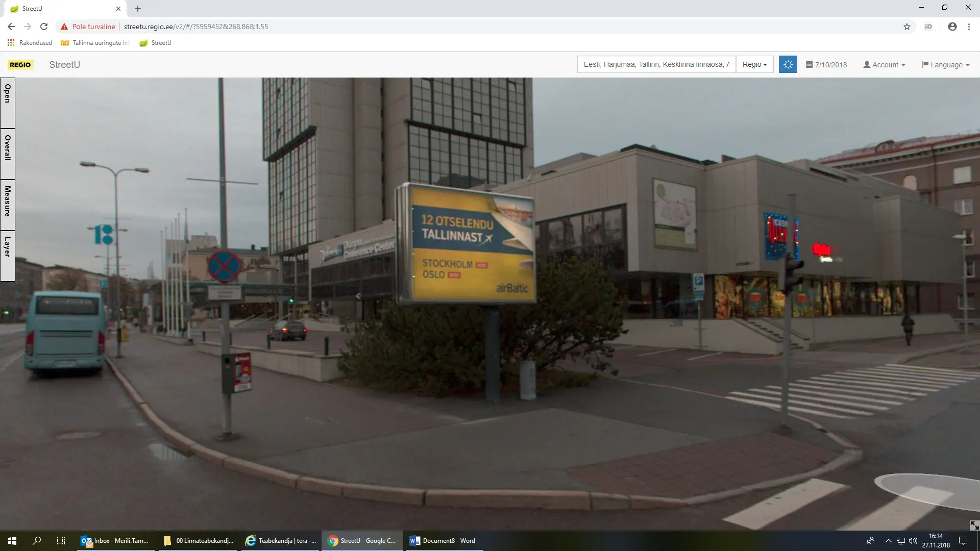Image resolution: width=980 pixels, height=551 pixels.
Task: Click the REGIO logo
Action: pos(20,65)
